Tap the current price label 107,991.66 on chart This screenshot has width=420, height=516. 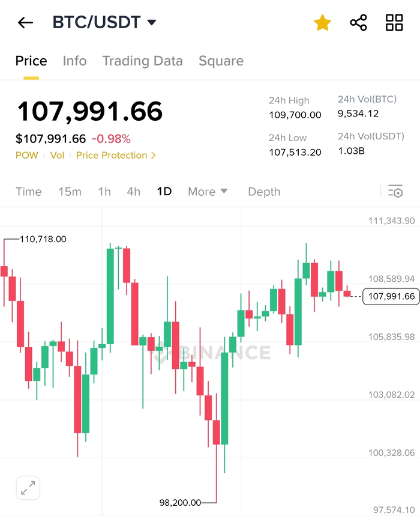pos(391,297)
